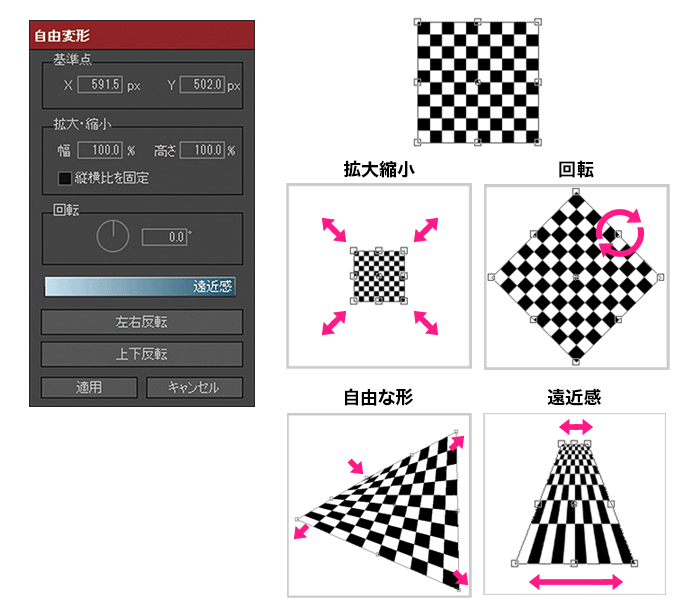
Task: Click the 幅 width percentage field
Action: point(100,151)
